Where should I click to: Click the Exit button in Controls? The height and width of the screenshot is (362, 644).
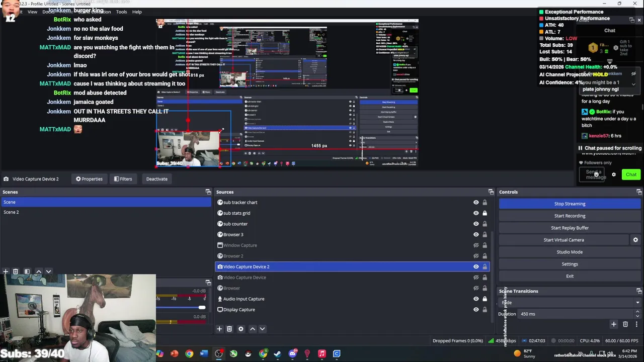(570, 276)
